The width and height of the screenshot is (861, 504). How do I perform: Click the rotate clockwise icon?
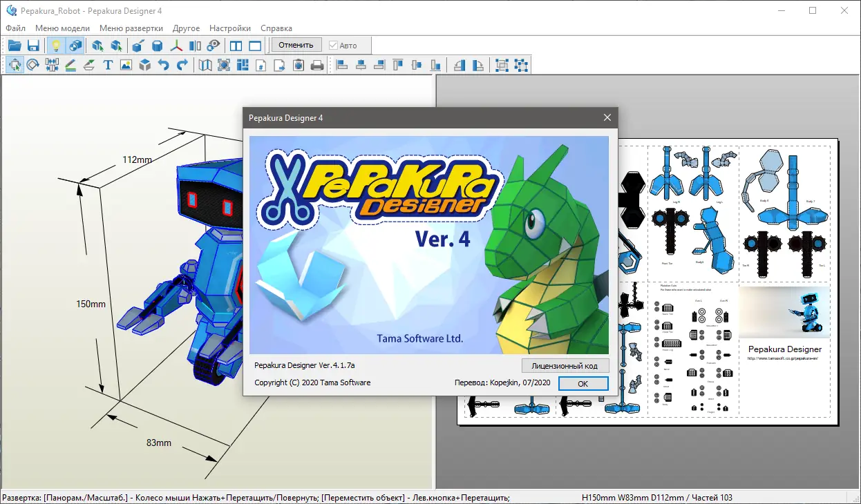[478, 65]
